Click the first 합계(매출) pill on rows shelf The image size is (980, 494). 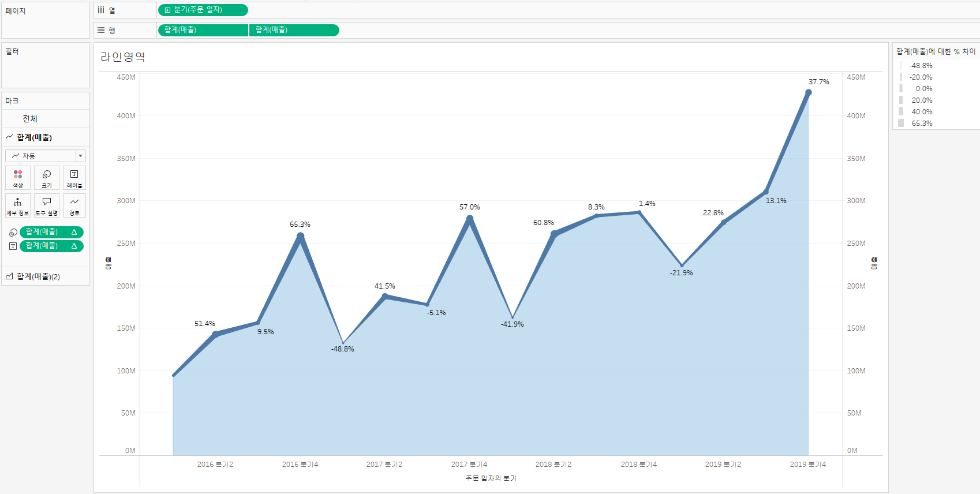click(203, 30)
